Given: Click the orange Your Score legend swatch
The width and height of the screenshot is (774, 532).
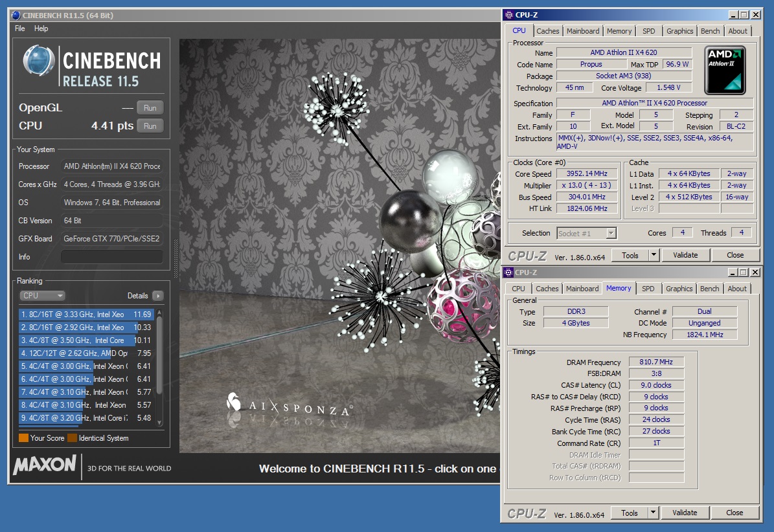Looking at the screenshot, I should pos(23,438).
